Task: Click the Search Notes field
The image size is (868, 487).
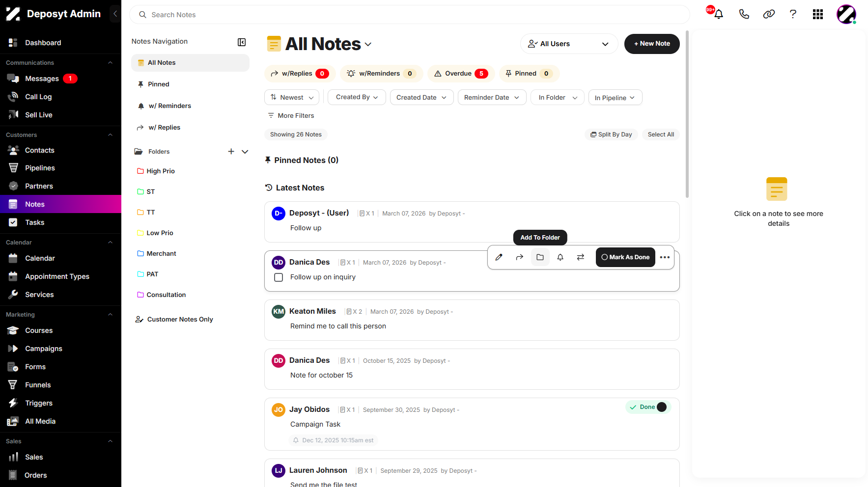Action: click(410, 15)
